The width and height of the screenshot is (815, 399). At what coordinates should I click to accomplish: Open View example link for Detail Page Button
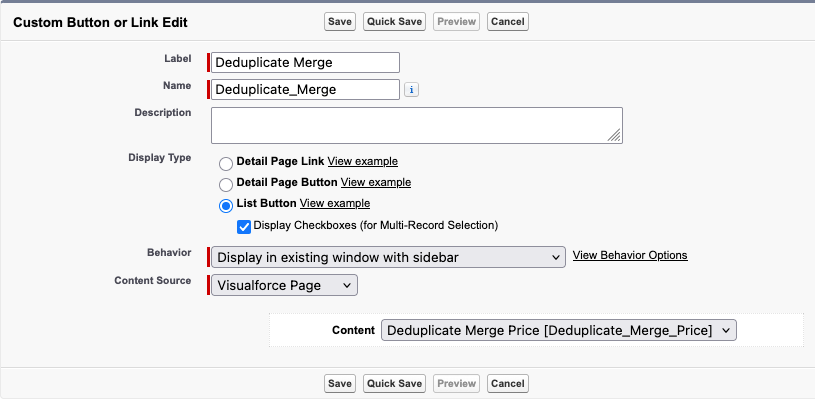(376, 182)
